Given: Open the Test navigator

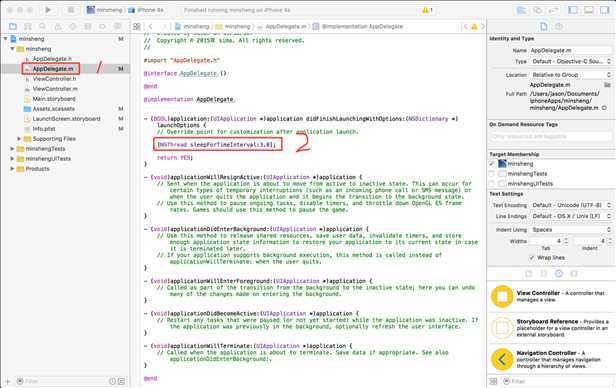Looking at the screenshot, I should tap(73, 26).
